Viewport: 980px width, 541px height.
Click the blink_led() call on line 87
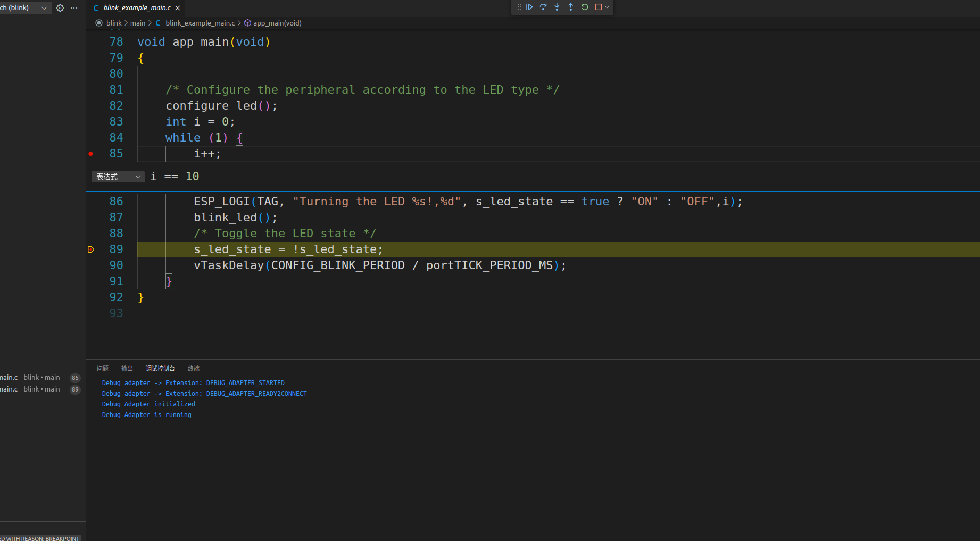[x=235, y=218]
